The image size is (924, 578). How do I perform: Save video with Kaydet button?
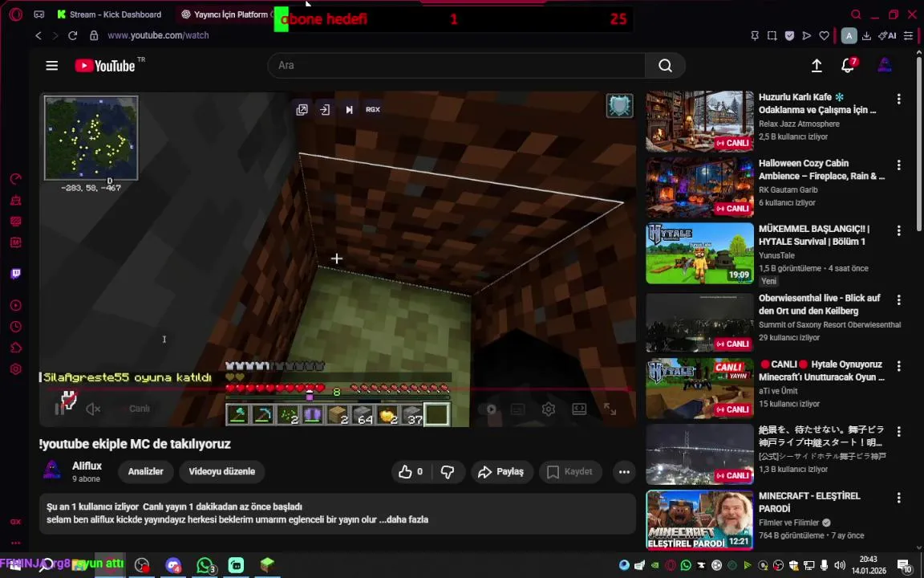click(x=570, y=471)
